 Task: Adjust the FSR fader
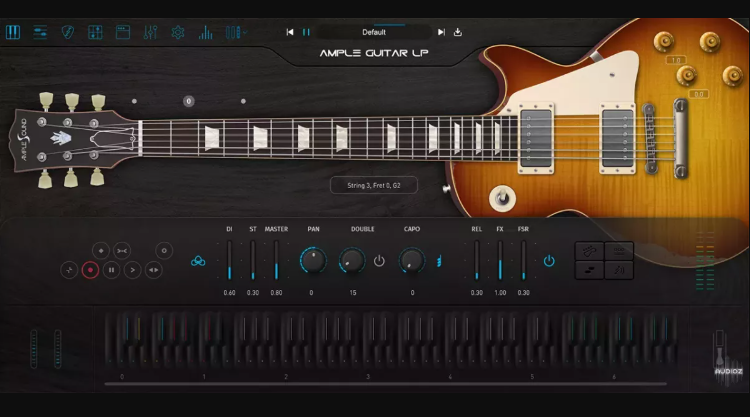tap(523, 261)
